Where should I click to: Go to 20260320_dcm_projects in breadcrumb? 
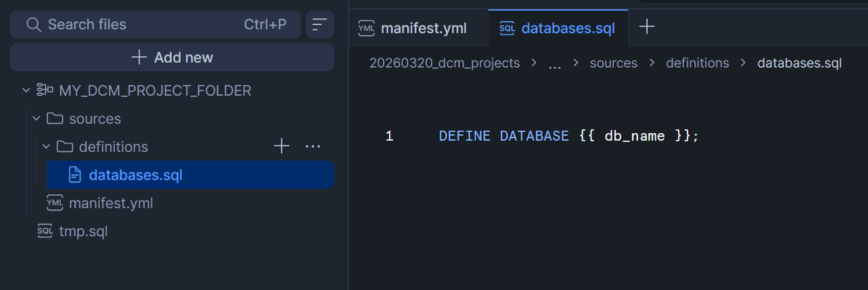click(445, 63)
